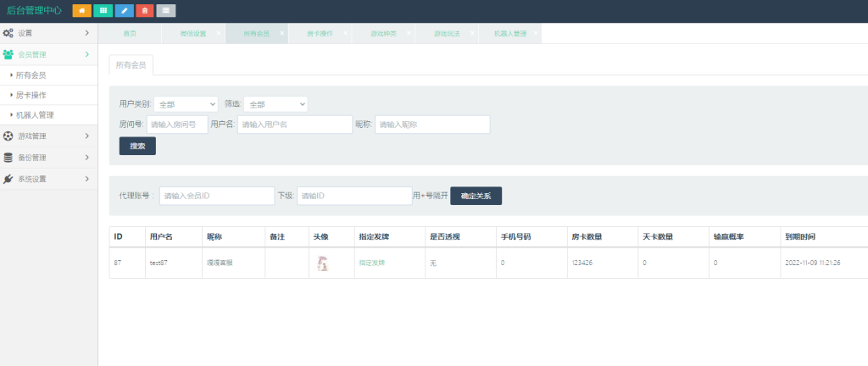Screen dimensions: 868x366
Task: Close the 机器人管理 tab
Action: (536, 33)
